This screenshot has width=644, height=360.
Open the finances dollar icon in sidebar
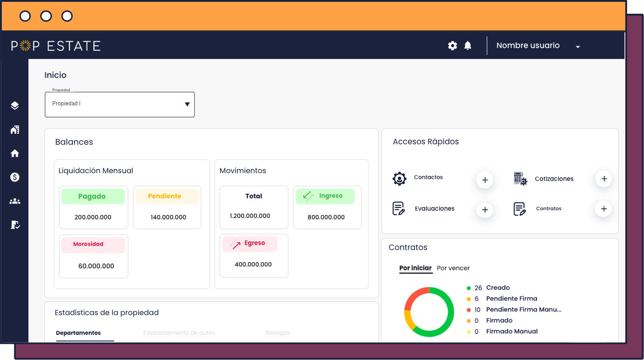(15, 178)
